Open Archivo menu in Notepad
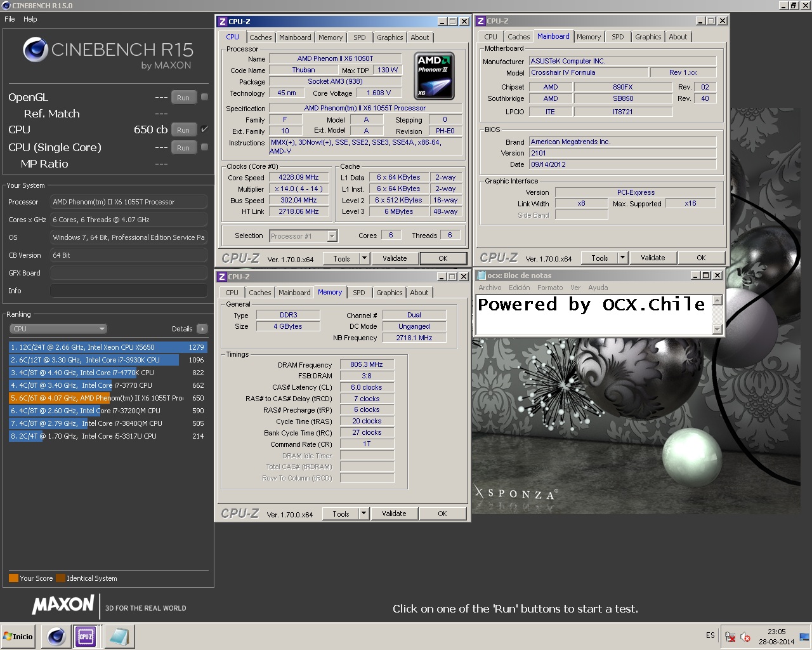The image size is (812, 650). click(490, 288)
